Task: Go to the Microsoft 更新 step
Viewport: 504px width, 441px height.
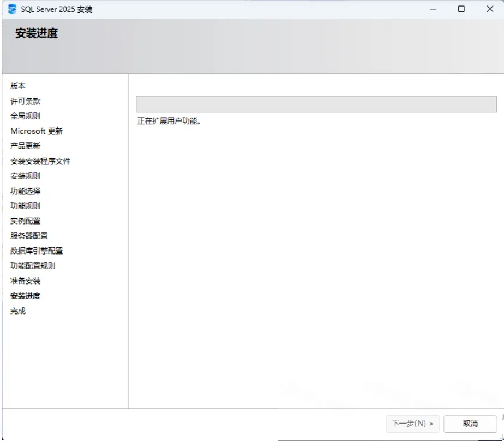Action: (x=37, y=131)
